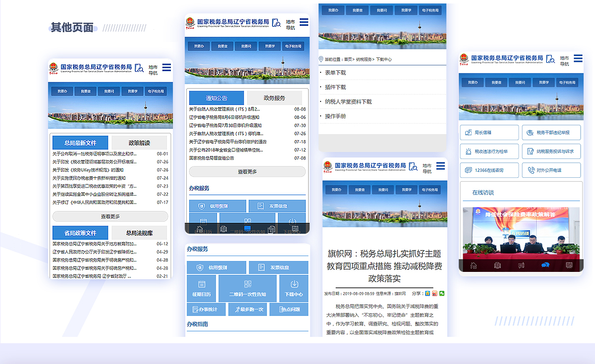Share article via green WeChat icon
The width and height of the screenshot is (595, 364).
pos(441,293)
